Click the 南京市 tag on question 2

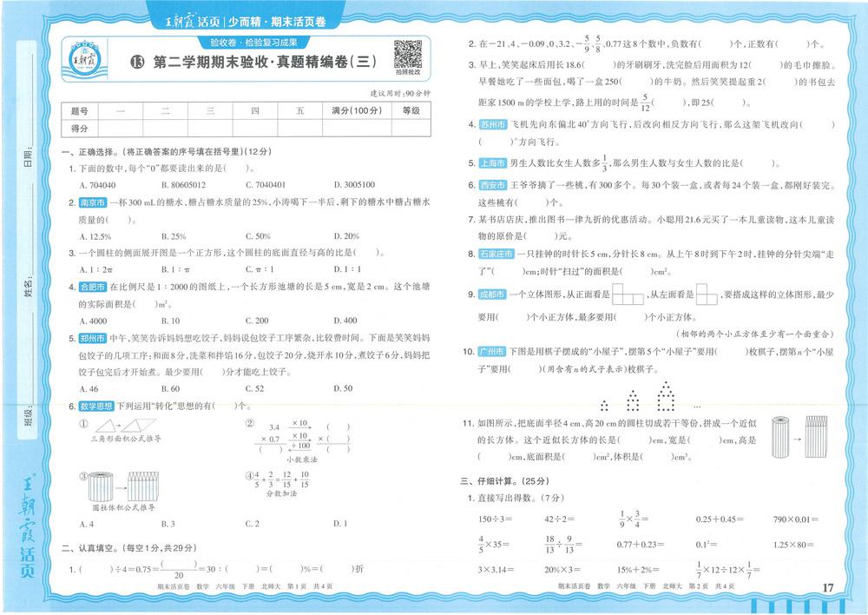[93, 202]
